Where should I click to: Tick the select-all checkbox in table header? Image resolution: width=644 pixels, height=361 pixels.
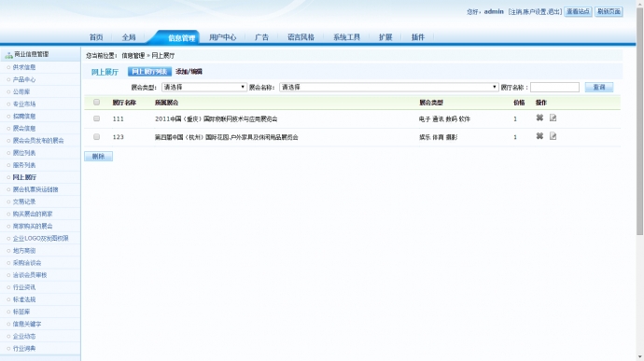(96, 103)
